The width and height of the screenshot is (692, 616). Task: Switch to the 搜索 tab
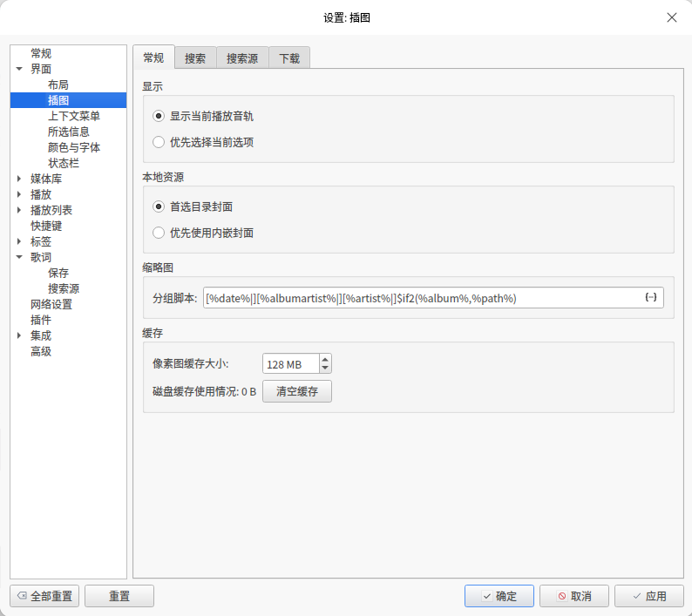(195, 58)
